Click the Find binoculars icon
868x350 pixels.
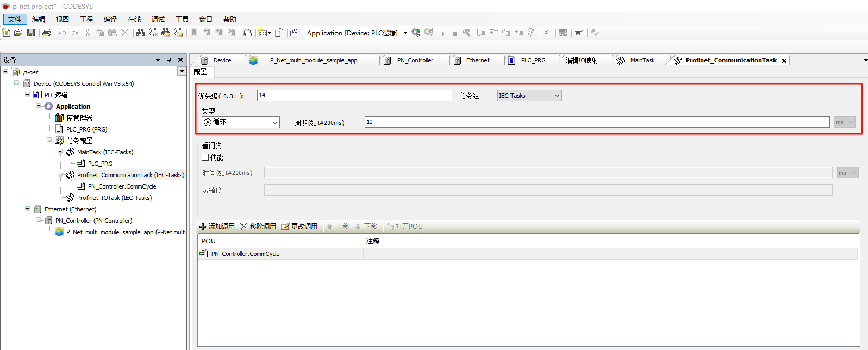point(140,33)
